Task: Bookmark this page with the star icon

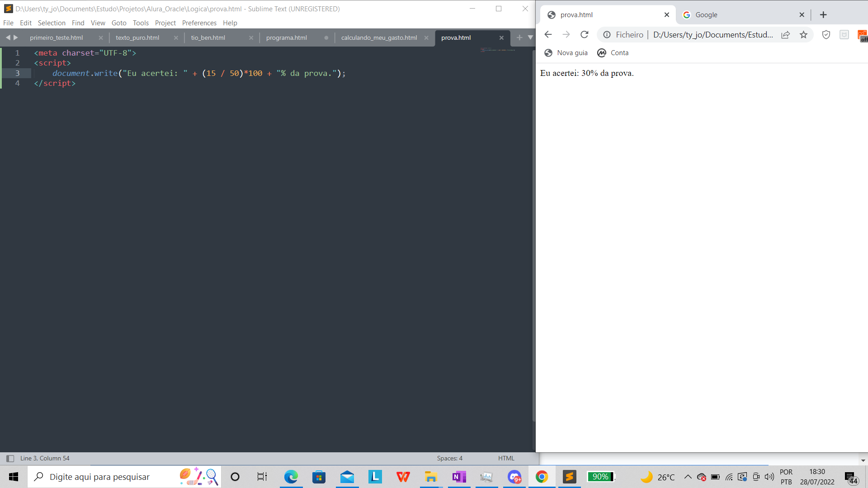Action: coord(803,35)
